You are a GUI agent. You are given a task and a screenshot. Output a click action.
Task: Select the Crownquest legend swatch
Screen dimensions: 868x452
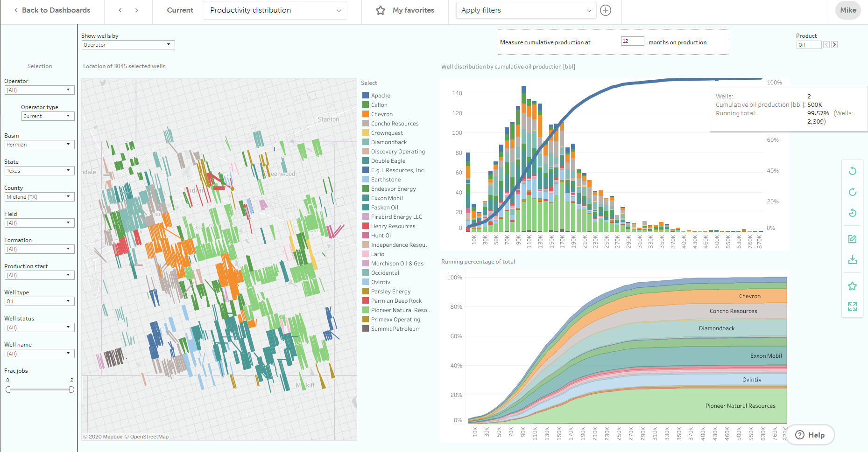[366, 132]
